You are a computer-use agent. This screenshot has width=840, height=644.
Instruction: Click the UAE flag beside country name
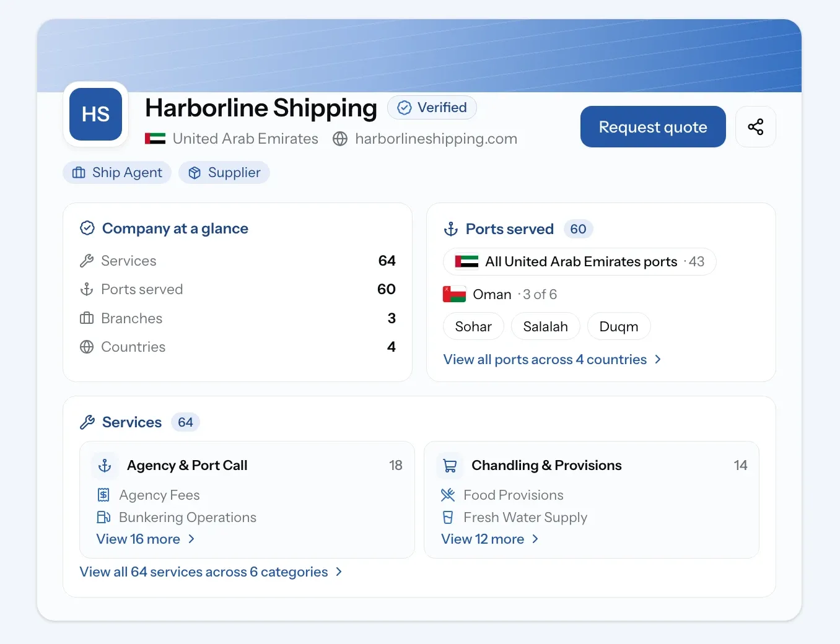[155, 139]
